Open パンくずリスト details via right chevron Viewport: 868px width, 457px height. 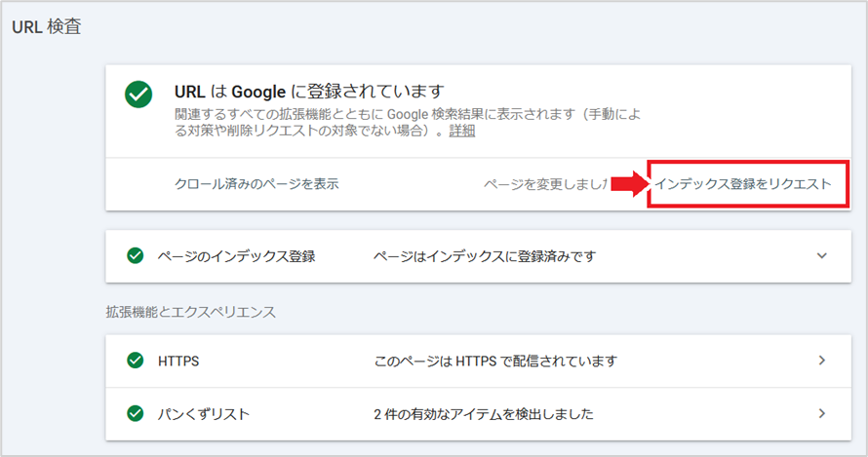click(x=822, y=413)
